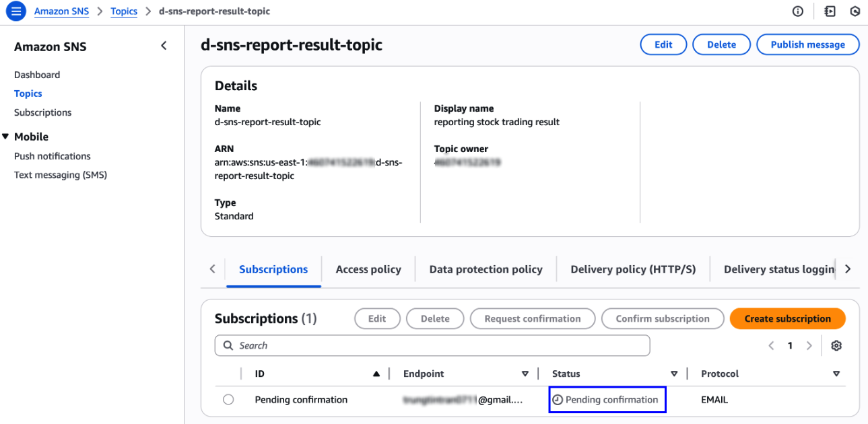This screenshot has height=424, width=868.
Task: Sort by the Status column
Action: [674, 374]
